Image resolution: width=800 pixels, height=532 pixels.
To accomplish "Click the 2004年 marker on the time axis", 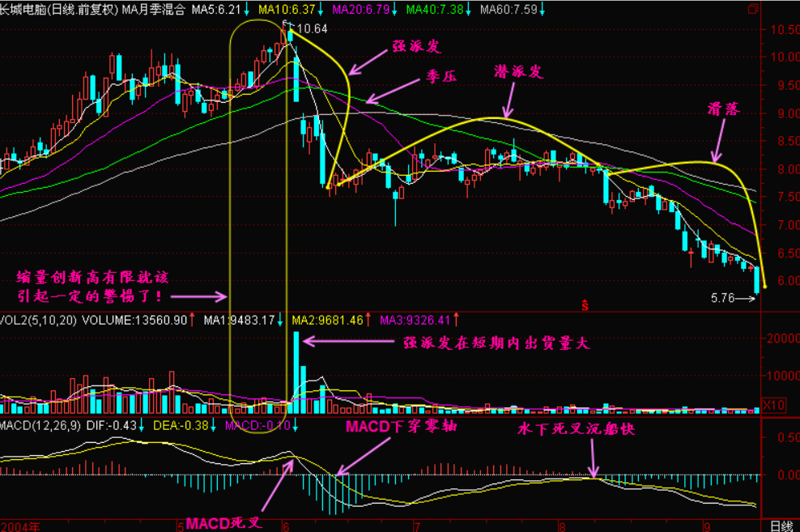I will pos(21,526).
